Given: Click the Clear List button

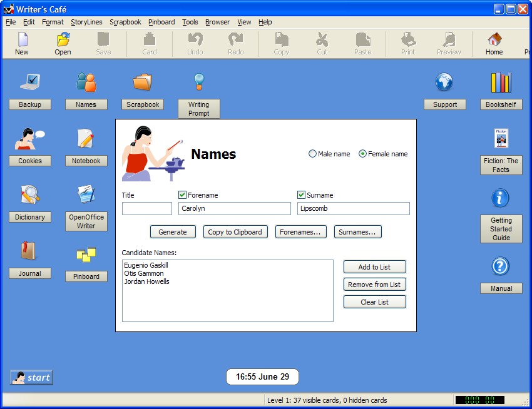Looking at the screenshot, I should click(374, 301).
